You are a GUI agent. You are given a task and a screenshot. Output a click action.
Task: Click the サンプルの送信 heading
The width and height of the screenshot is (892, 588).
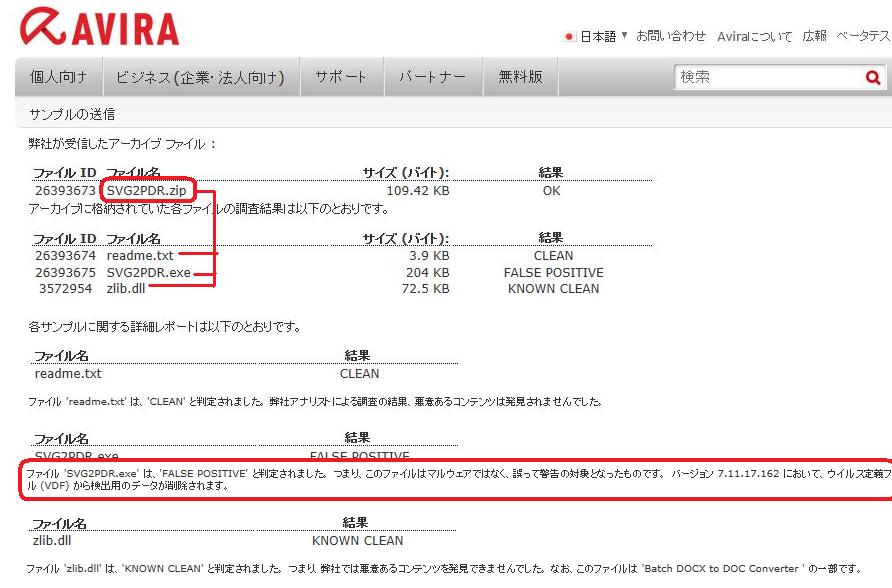coord(72,114)
